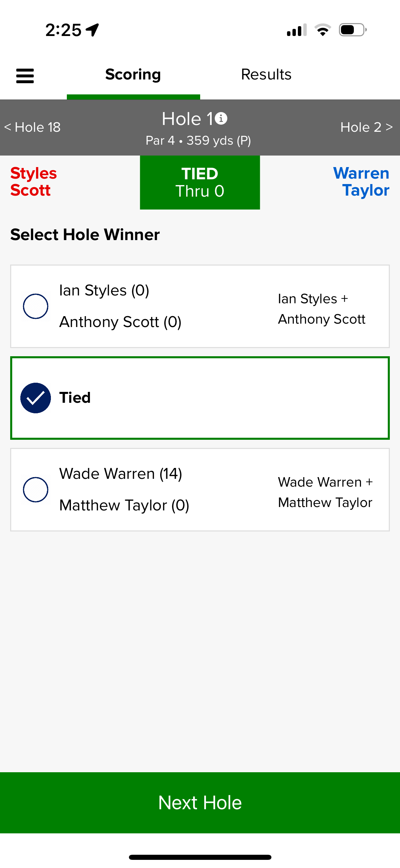Tap the Next Hole button

[200, 803]
